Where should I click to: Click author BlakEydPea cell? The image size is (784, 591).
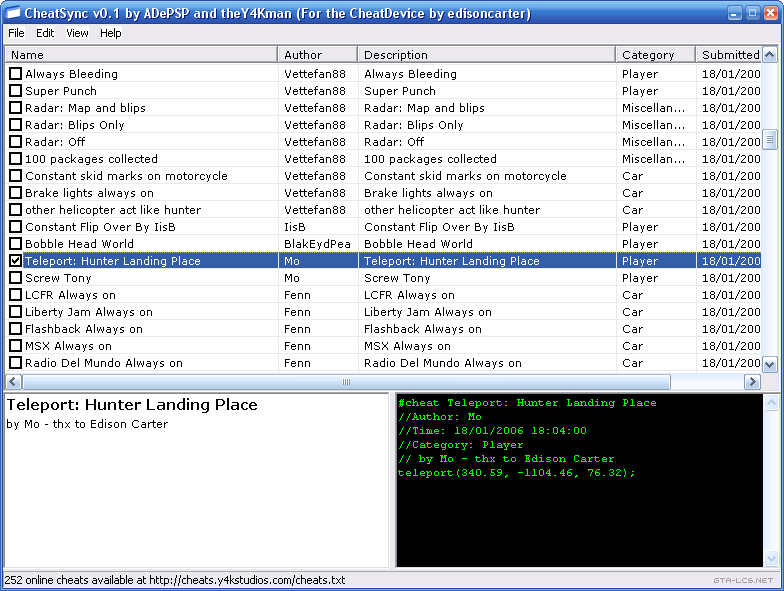point(318,244)
